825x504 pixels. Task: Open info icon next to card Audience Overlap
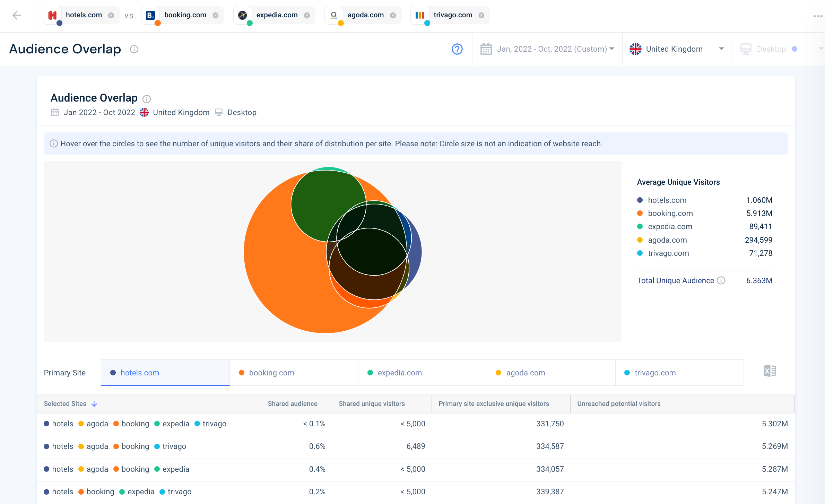(147, 99)
